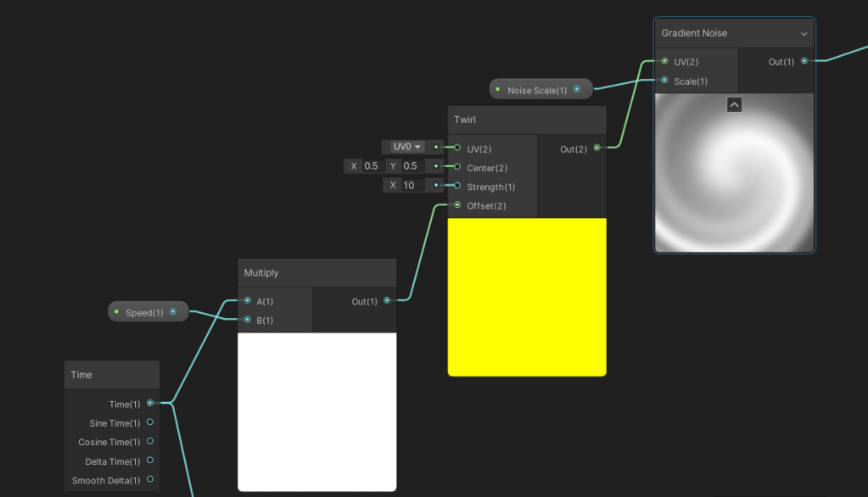
Task: Click the Time(1) output port
Action: tap(150, 404)
